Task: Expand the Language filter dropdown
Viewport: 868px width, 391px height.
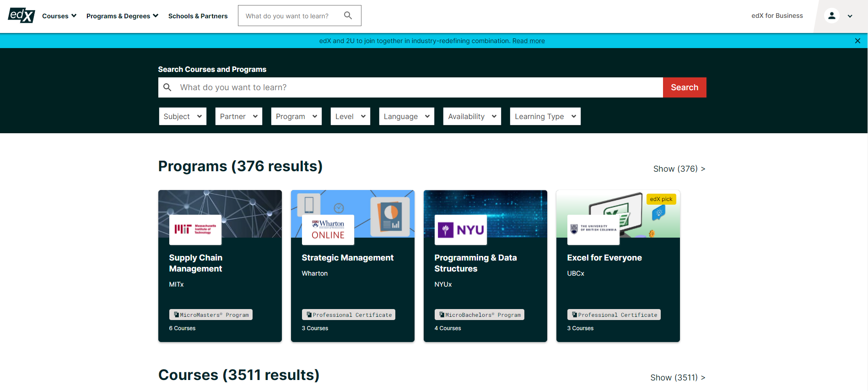Action: (407, 116)
